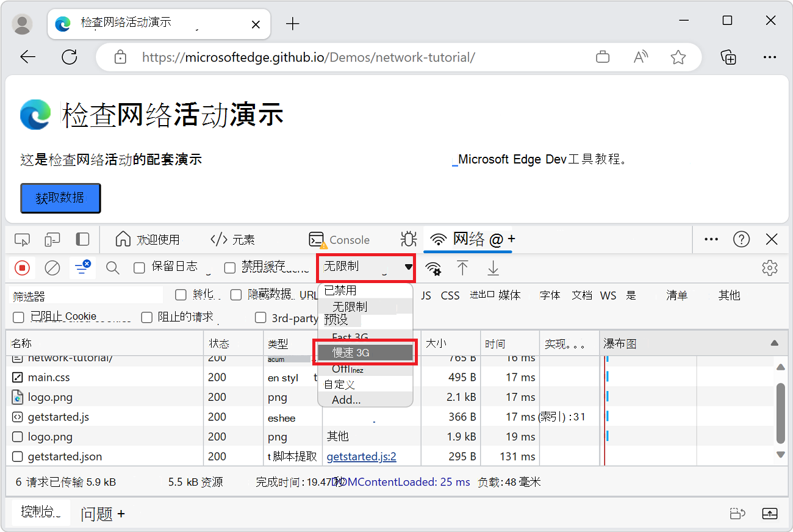Choose Add... custom throttling profile
This screenshot has height=532, width=793.
tap(365, 400)
